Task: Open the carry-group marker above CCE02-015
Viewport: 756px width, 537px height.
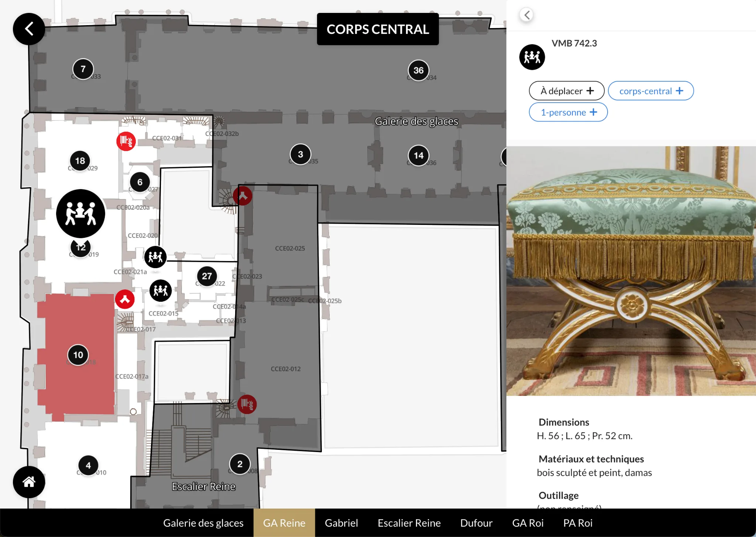Action: tap(161, 291)
